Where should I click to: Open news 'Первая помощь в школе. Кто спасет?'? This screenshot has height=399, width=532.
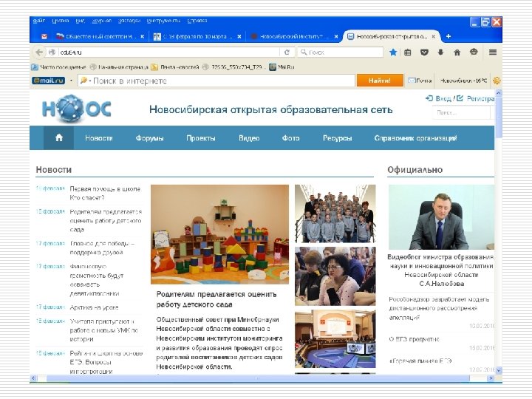(106, 194)
